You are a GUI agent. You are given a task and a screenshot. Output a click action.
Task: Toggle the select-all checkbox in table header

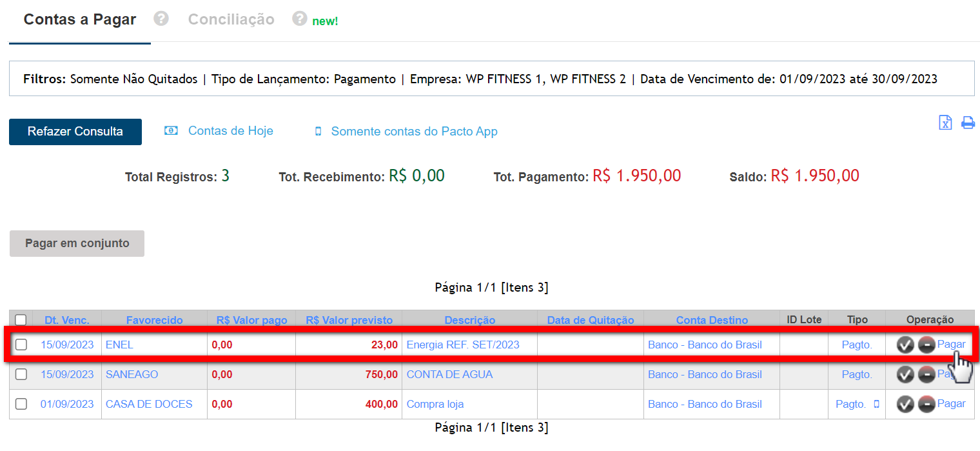tap(21, 320)
